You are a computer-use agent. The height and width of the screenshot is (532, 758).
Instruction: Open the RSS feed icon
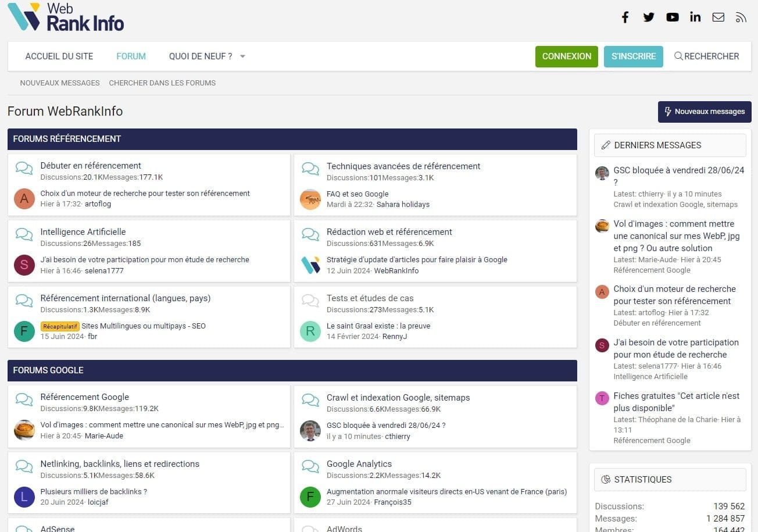pos(741,17)
